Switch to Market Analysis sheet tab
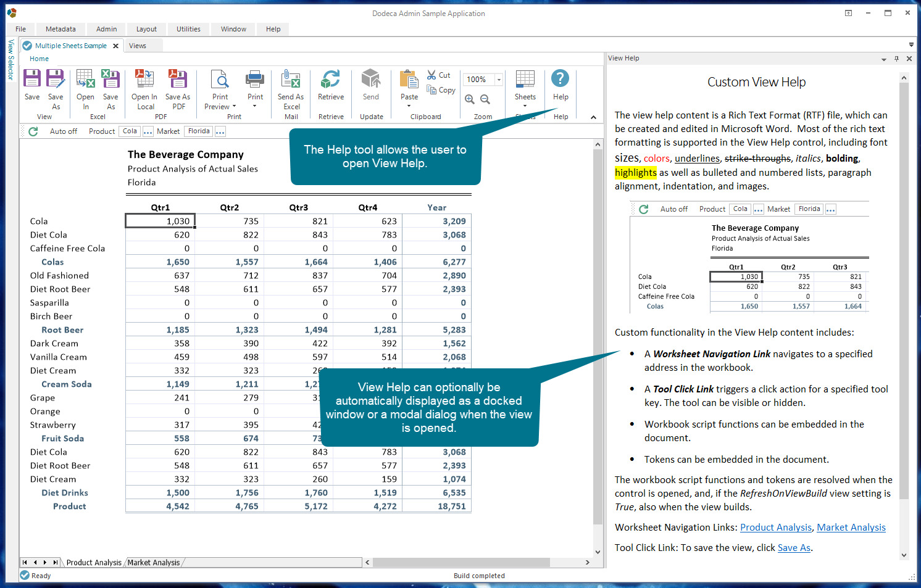The image size is (921, 588). [x=154, y=563]
